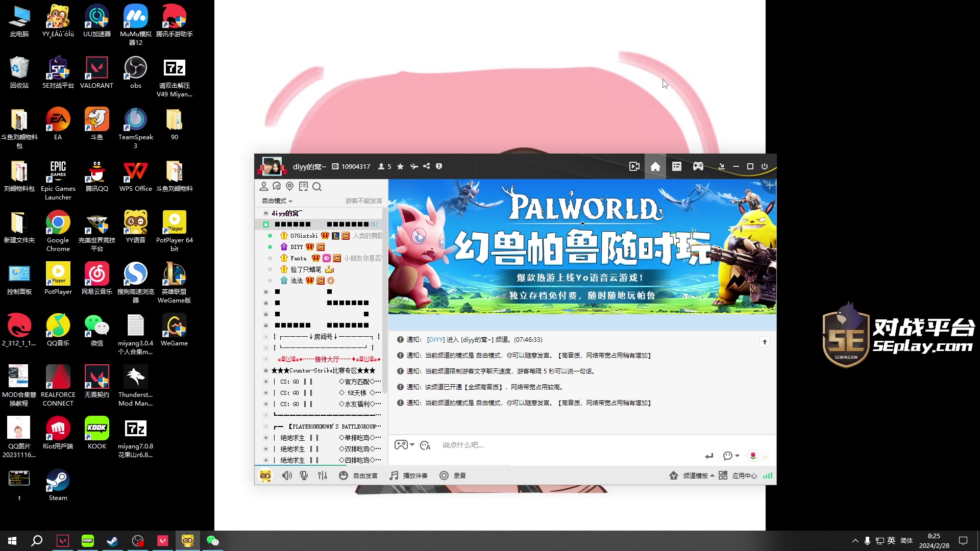Open the video live icon in the header
The width and height of the screenshot is (980, 551).
(x=634, y=166)
